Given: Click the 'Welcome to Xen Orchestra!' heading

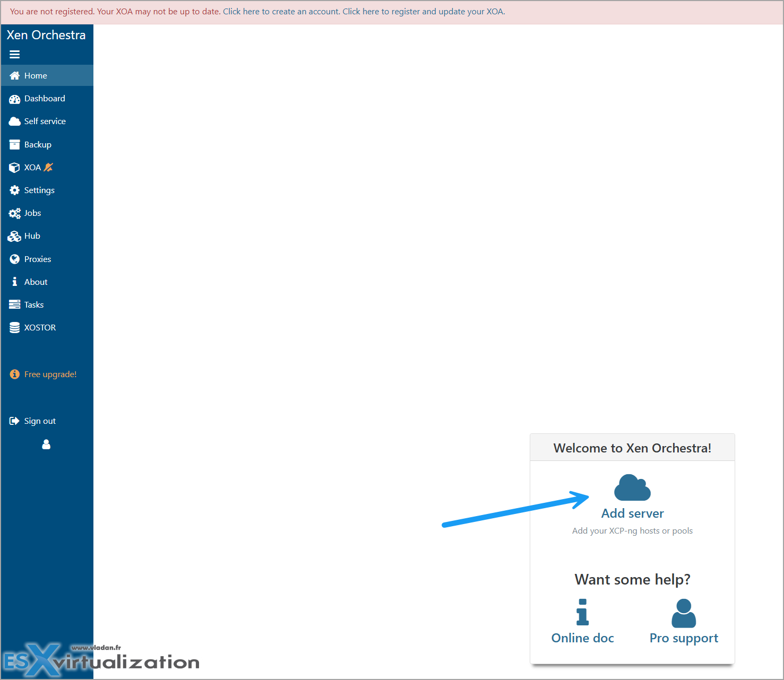Looking at the screenshot, I should coord(632,448).
